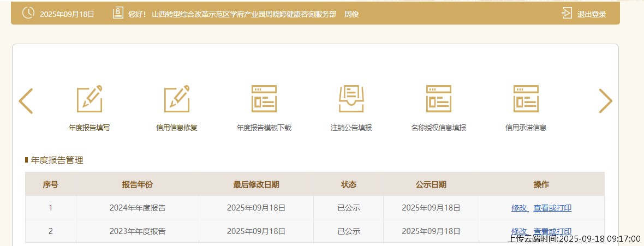The height and width of the screenshot is (246, 644).
Task: Click 修改 for 2024年年度报告
Action: pos(520,208)
